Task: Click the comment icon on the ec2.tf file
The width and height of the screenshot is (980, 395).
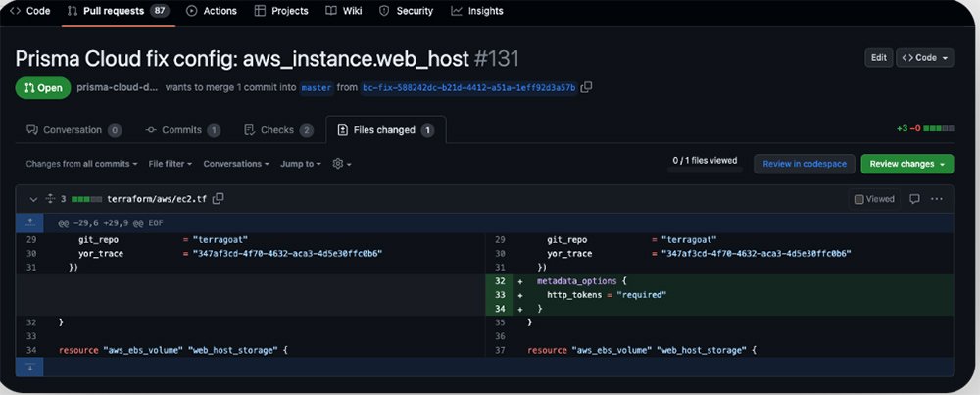Action: coord(913,199)
